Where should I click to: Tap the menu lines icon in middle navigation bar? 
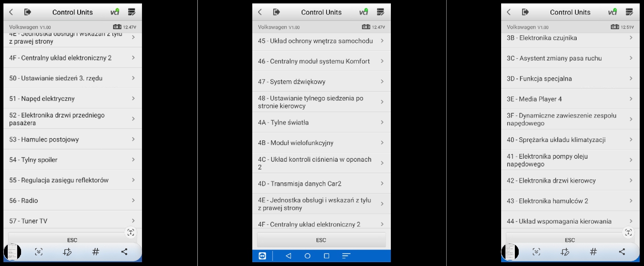point(346,256)
